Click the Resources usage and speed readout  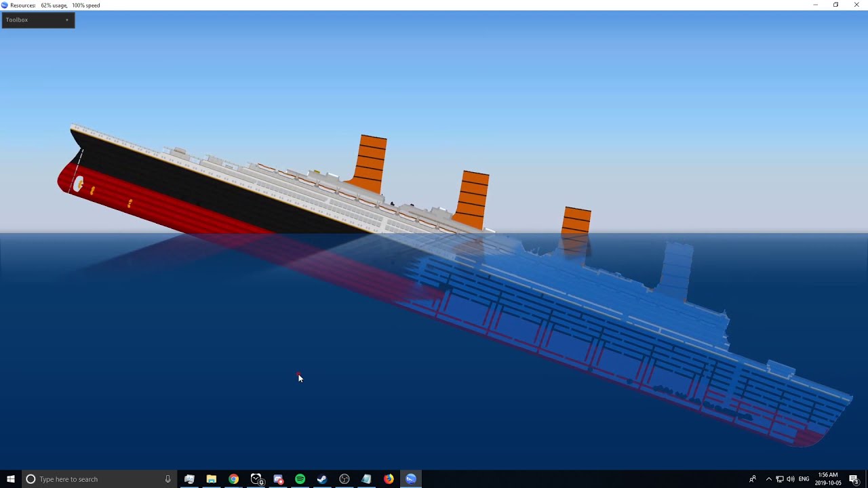[x=55, y=5]
